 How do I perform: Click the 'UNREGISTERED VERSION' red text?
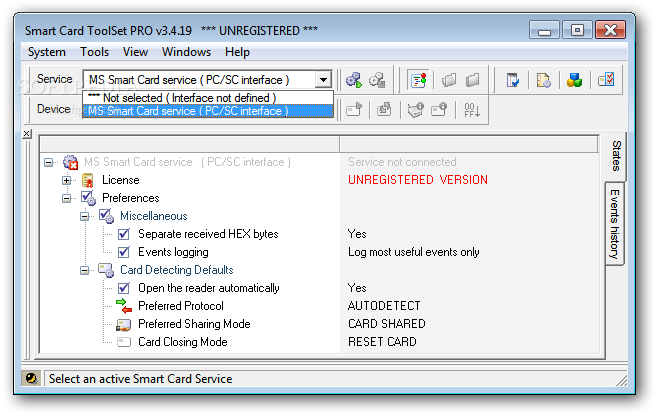point(418,180)
